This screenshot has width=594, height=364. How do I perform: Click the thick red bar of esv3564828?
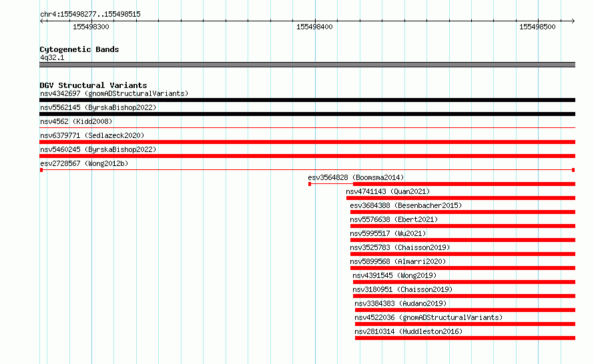point(464,184)
